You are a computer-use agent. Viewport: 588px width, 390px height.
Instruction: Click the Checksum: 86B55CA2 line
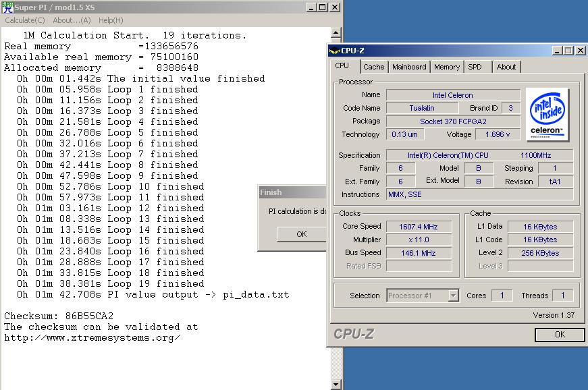coord(59,316)
